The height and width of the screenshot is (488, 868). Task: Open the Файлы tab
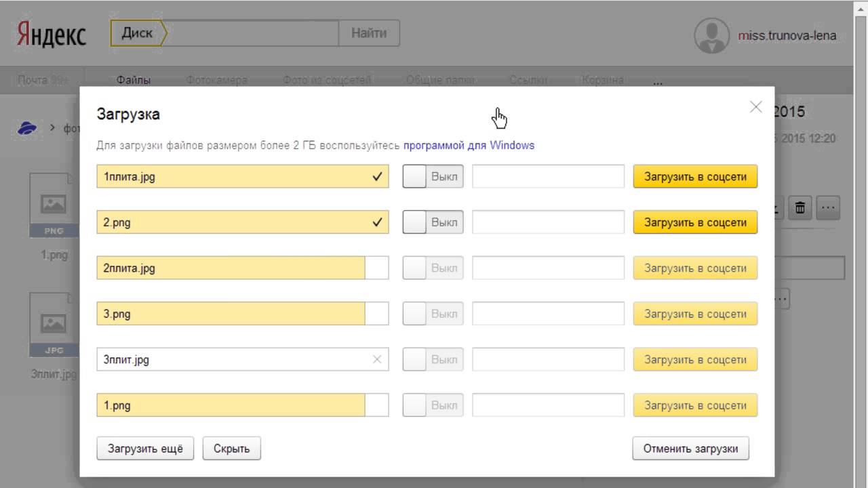[x=133, y=80]
